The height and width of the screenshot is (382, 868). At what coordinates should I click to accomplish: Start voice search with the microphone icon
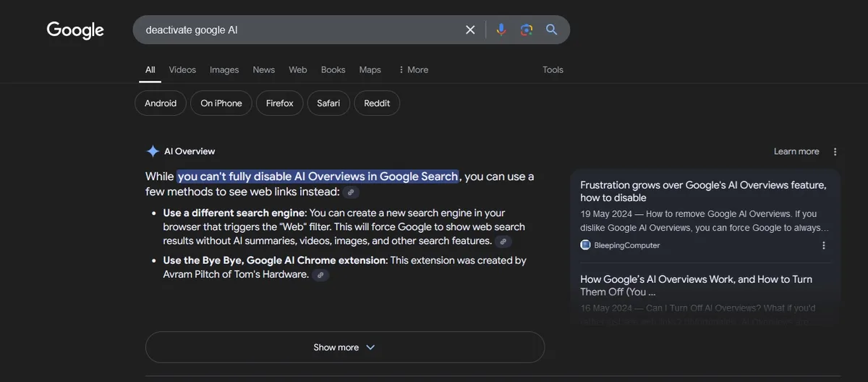(501, 30)
